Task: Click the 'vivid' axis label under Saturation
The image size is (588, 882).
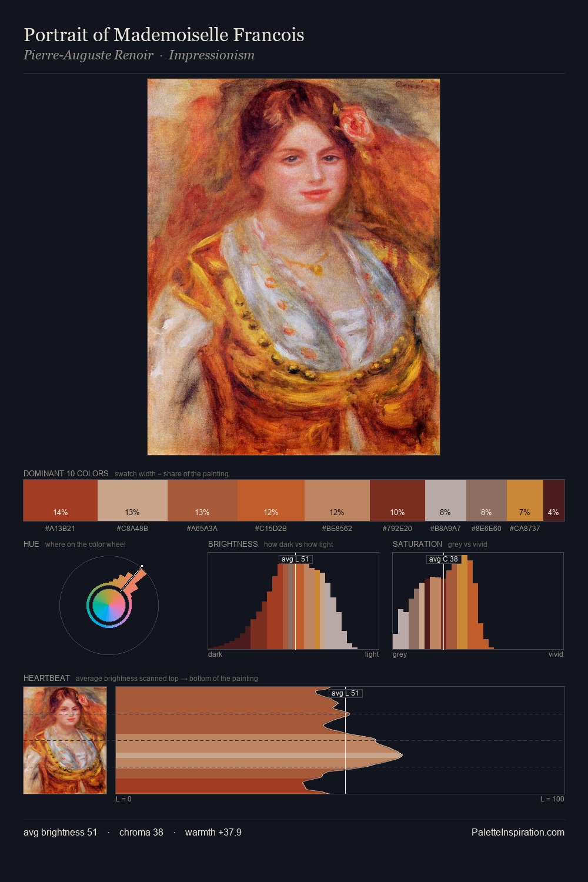Action: [556, 654]
